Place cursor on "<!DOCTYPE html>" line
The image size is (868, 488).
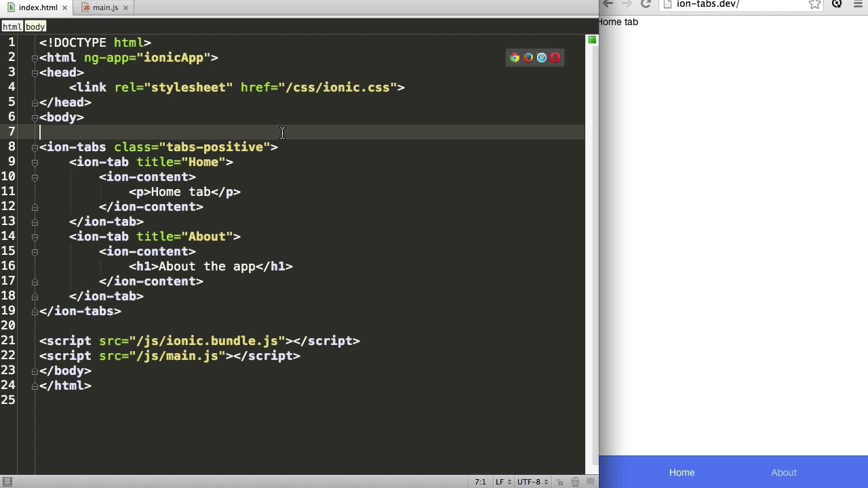click(95, 43)
